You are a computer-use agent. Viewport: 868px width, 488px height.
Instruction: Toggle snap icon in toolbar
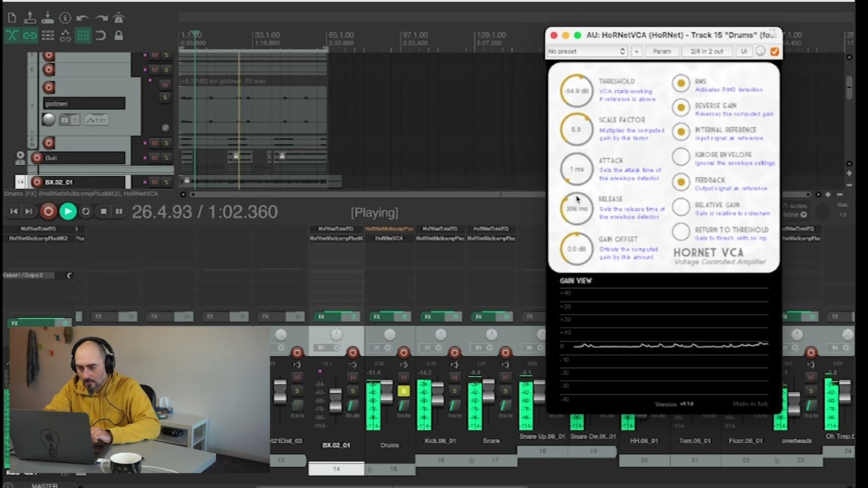[x=101, y=35]
